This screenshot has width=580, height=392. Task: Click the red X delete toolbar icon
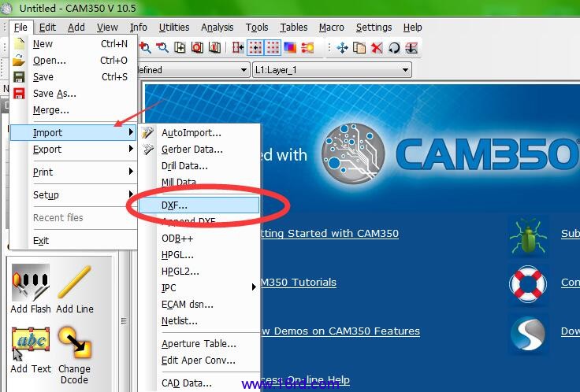click(x=377, y=48)
